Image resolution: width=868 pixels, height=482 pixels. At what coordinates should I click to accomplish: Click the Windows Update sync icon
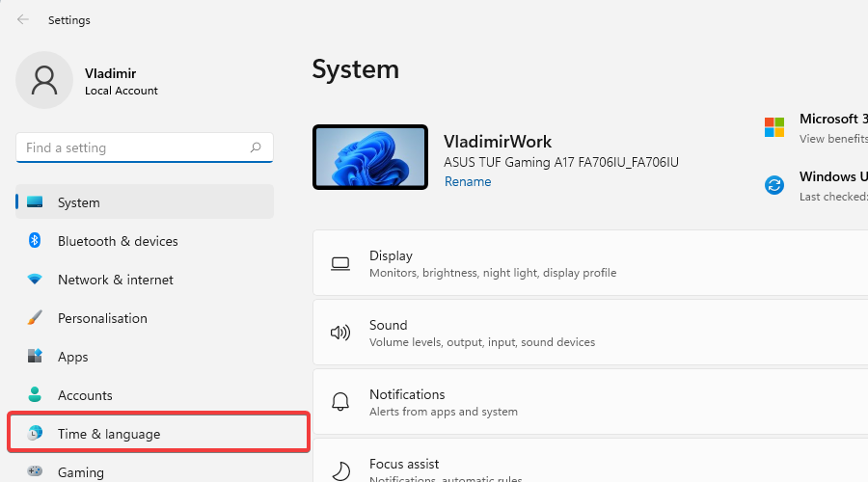(774, 185)
